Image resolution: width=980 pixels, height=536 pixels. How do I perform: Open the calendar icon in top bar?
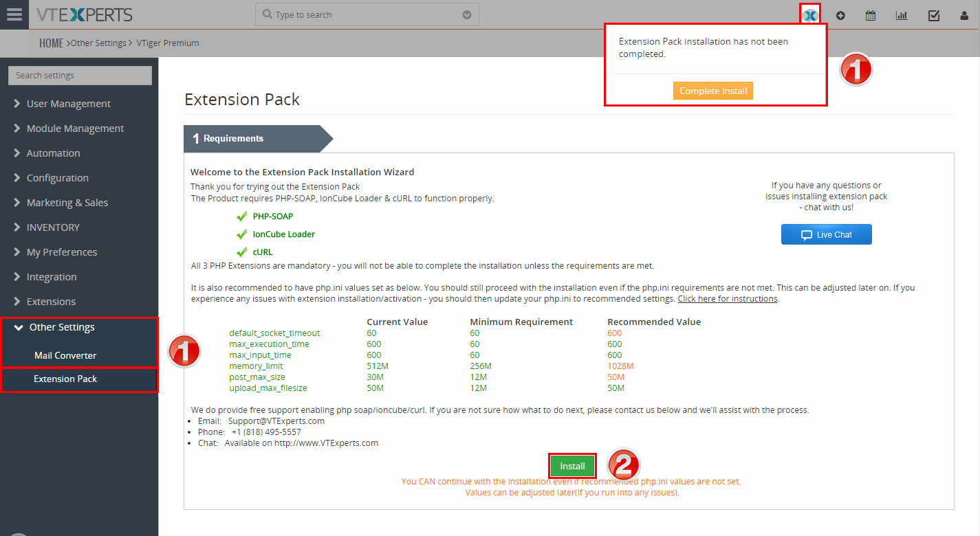coord(871,16)
